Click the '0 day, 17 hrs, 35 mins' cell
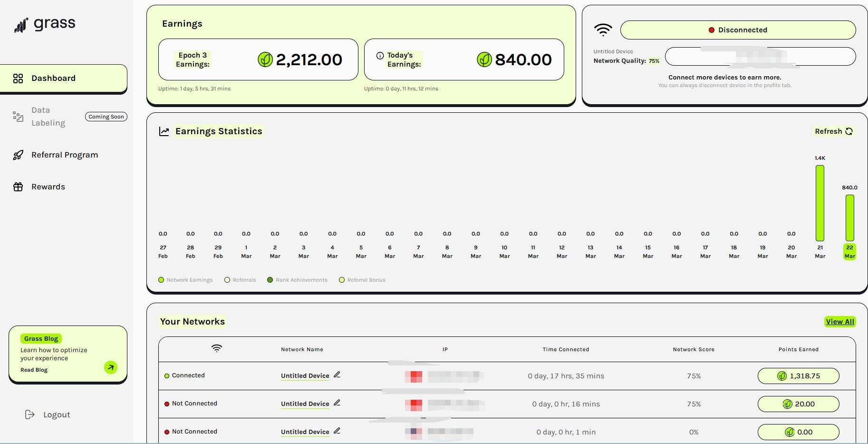868x444 pixels. click(x=566, y=376)
